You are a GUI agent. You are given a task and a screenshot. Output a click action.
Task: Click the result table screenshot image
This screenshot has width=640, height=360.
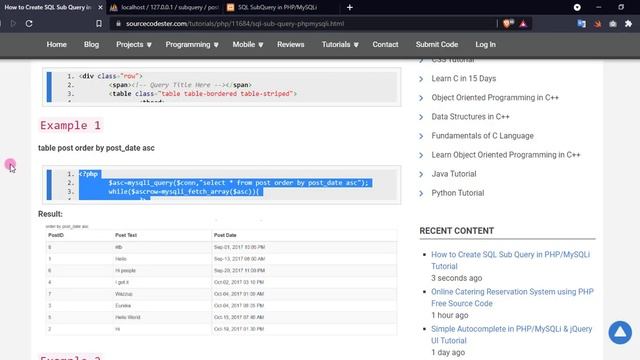coord(221,278)
